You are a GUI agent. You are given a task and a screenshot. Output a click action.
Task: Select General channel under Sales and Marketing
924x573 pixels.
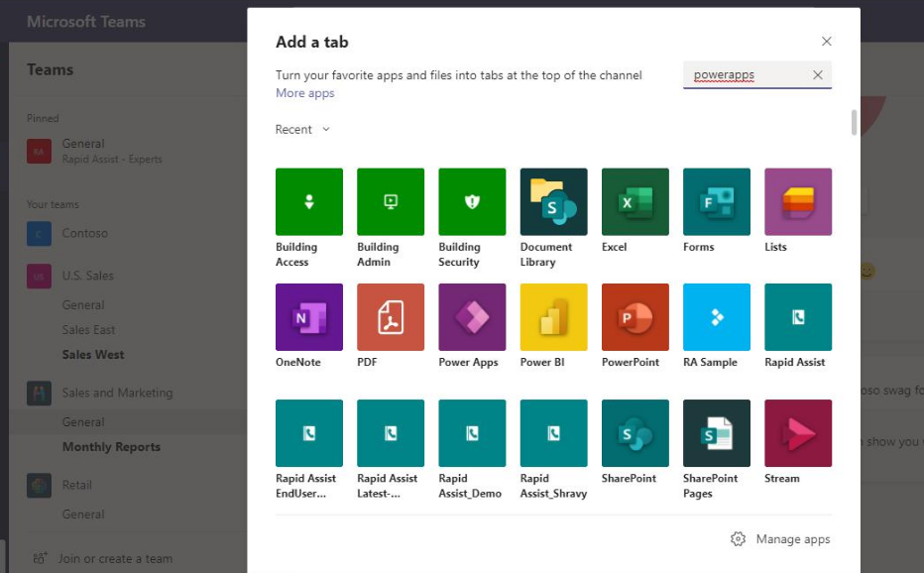click(83, 422)
